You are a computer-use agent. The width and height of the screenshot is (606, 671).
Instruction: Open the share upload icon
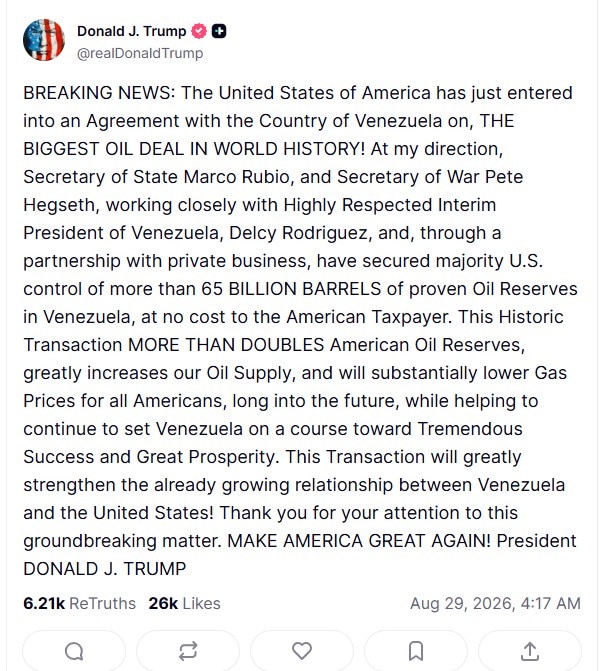pyautogui.click(x=530, y=651)
